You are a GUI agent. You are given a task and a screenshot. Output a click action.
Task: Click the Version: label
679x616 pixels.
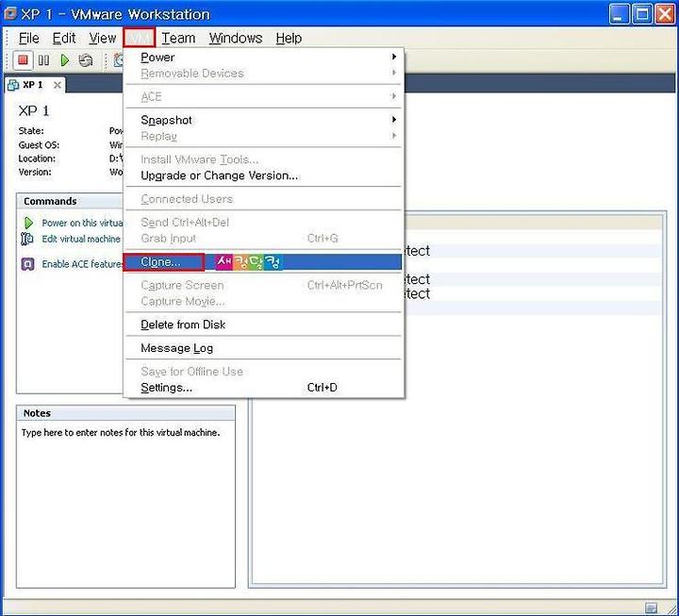[x=35, y=172]
